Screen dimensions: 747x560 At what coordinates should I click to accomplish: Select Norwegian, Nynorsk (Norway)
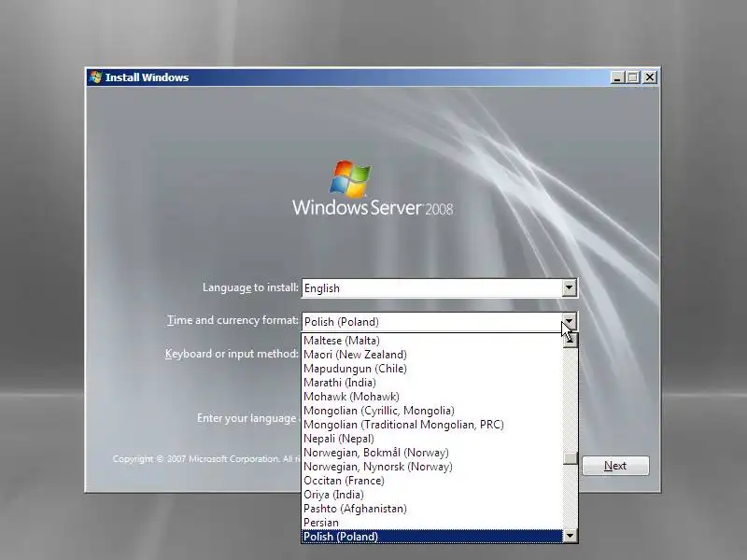432,467
